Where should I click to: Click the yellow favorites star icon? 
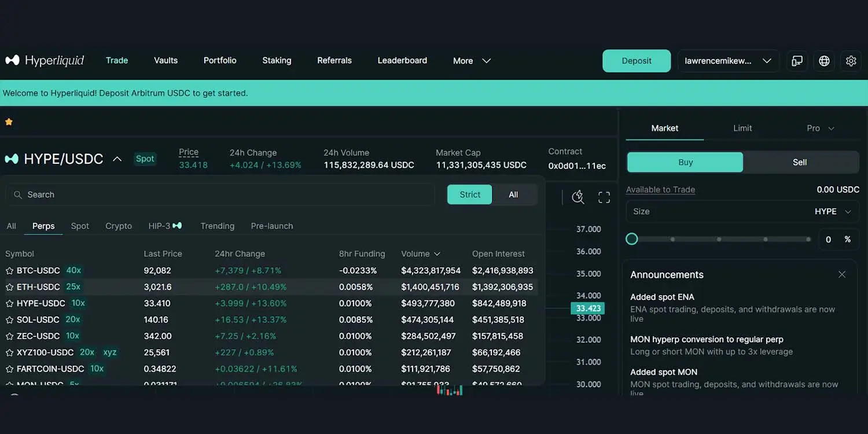9,122
